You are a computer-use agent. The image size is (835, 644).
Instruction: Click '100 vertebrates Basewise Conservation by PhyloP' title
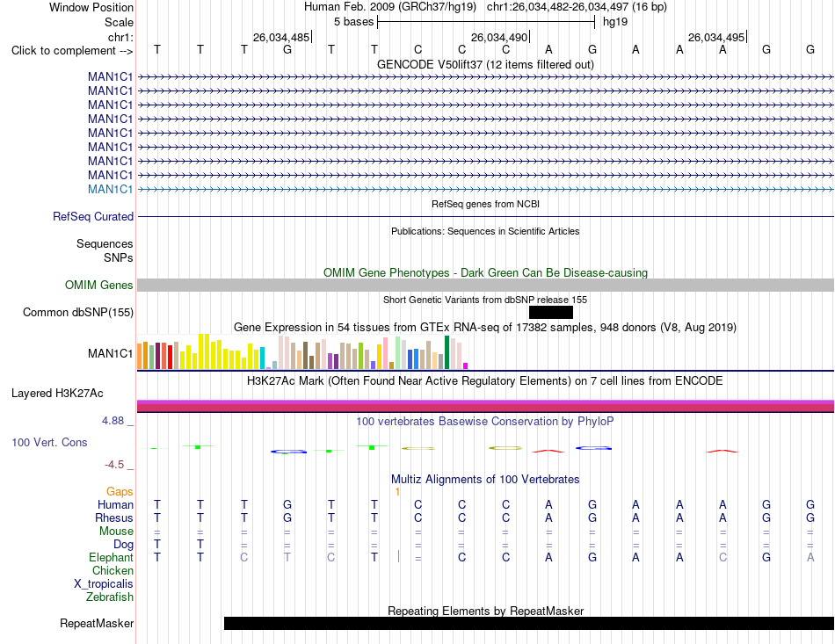pyautogui.click(x=485, y=422)
